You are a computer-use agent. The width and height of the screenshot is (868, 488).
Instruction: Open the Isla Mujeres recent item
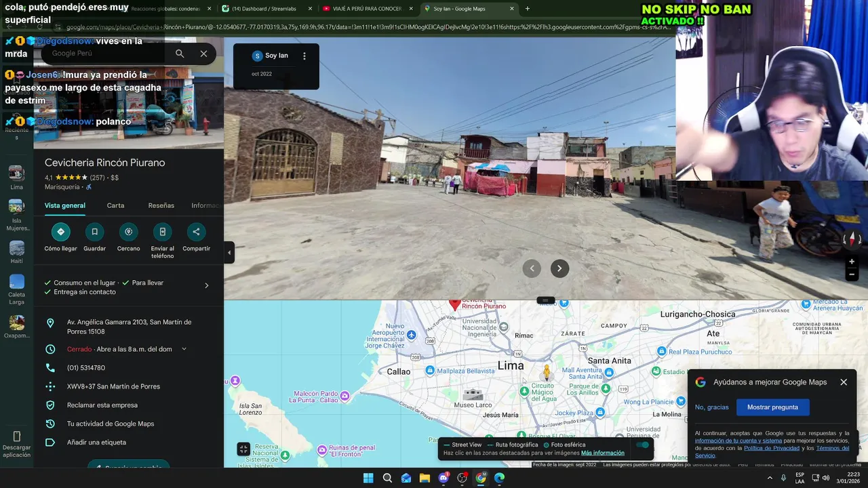click(16, 216)
